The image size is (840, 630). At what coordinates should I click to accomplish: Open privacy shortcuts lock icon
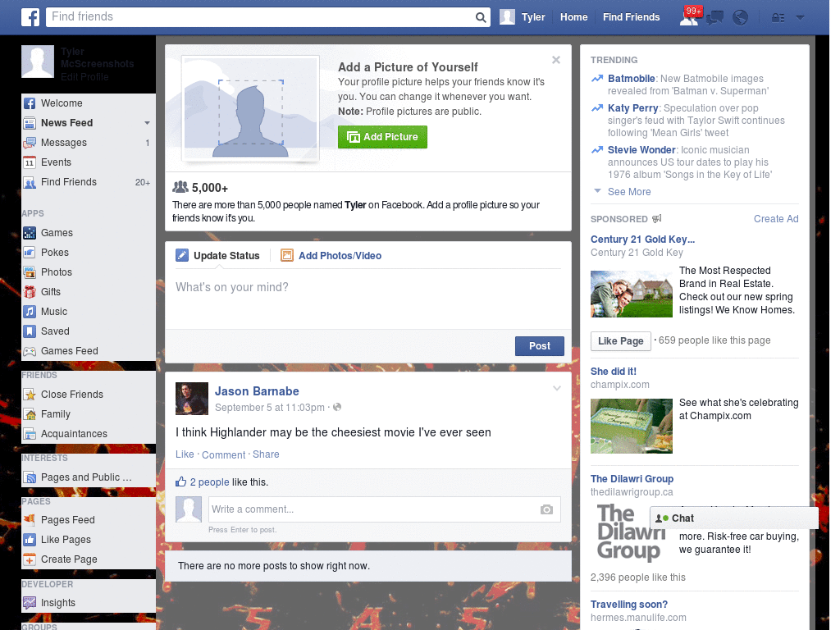[778, 18]
